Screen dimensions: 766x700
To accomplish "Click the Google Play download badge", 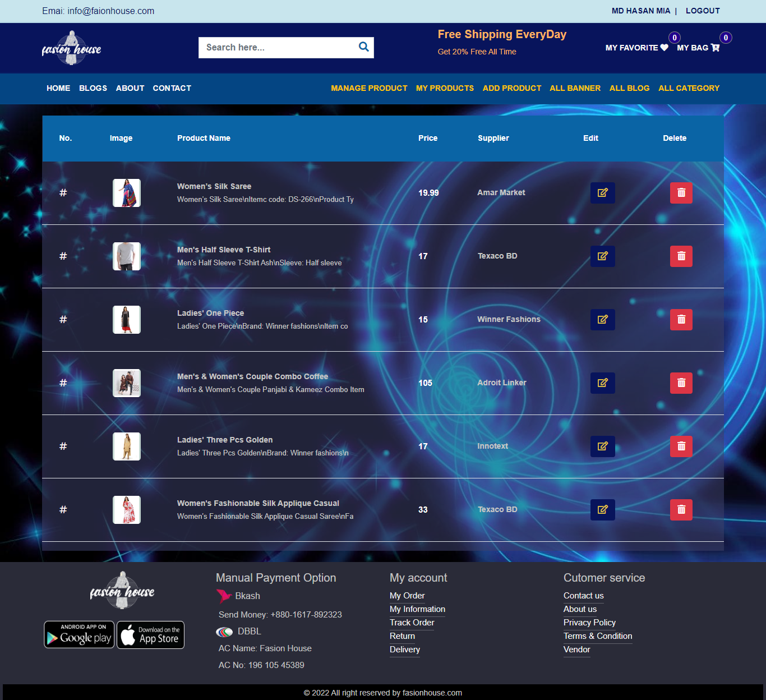I will pos(79,635).
